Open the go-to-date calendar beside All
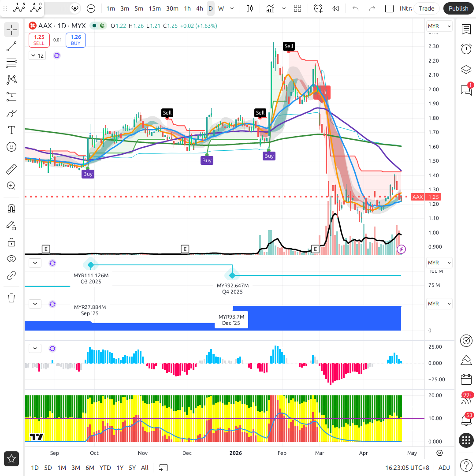This screenshot has height=476, width=476. [164, 468]
